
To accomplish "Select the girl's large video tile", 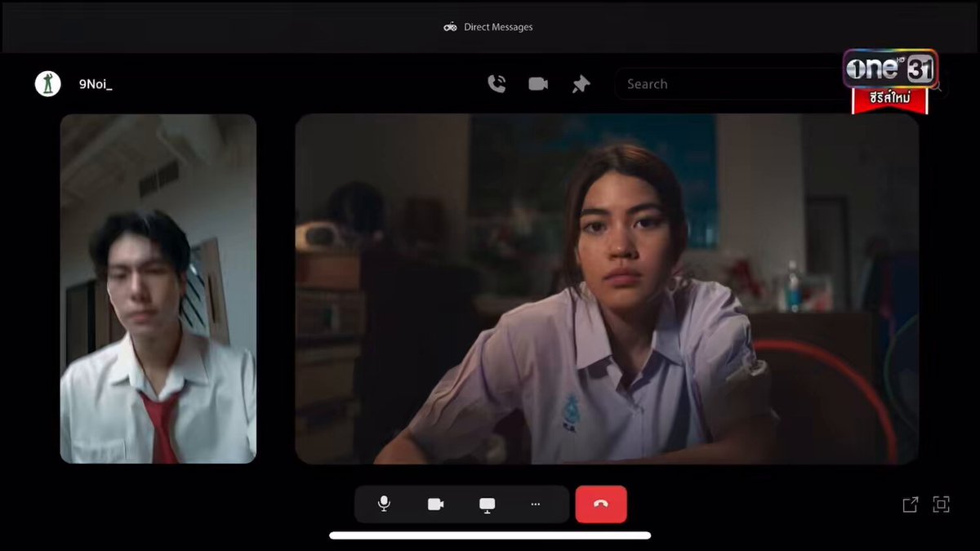I will [607, 289].
